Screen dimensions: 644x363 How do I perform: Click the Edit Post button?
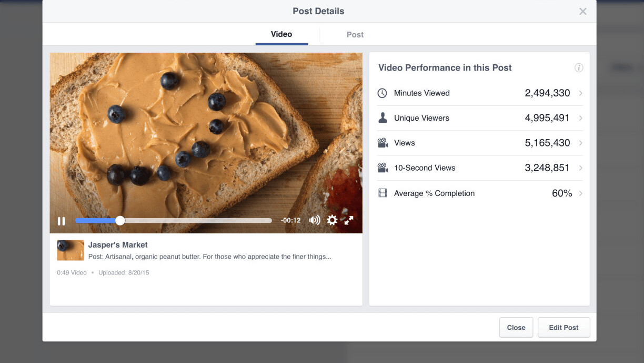click(x=563, y=327)
